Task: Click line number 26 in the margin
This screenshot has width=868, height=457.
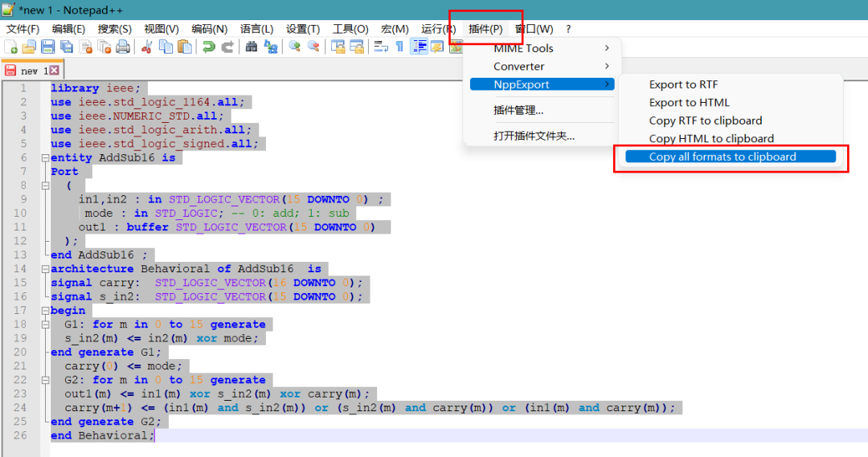Action: [20, 435]
